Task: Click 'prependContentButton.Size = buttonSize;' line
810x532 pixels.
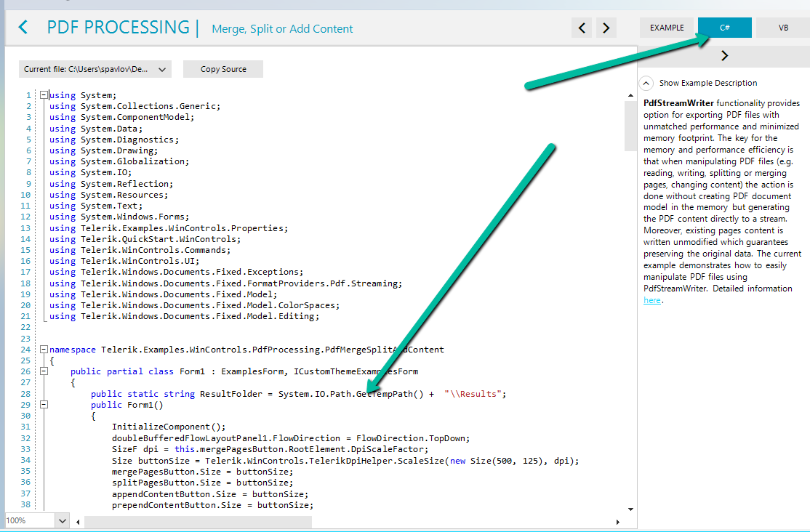Action: [213, 505]
